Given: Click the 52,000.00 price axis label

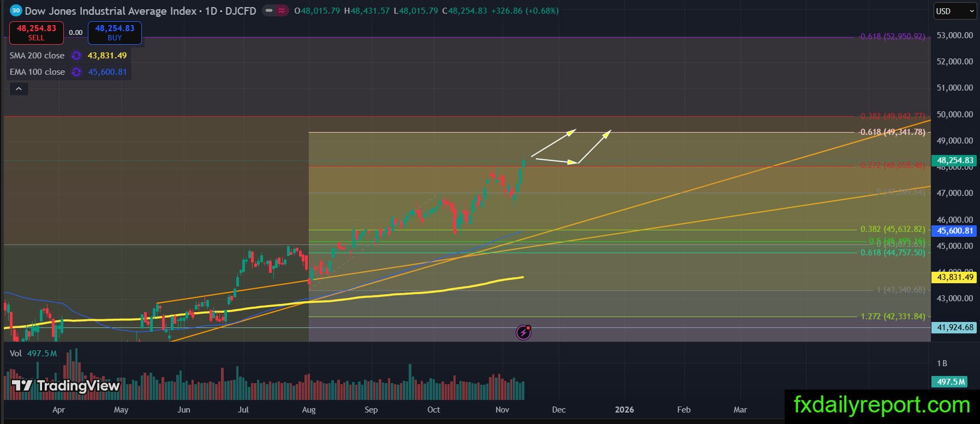Looking at the screenshot, I should coord(955,62).
